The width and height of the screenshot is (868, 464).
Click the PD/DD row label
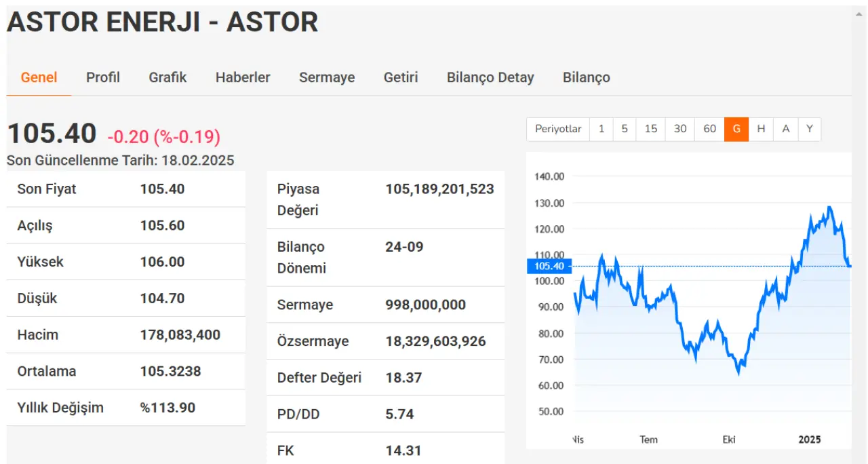click(298, 414)
